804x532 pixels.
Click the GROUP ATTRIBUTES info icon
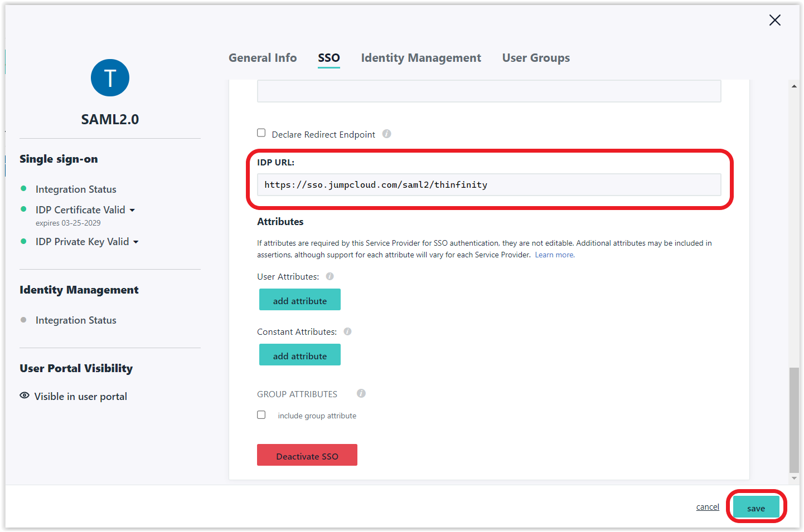(361, 393)
